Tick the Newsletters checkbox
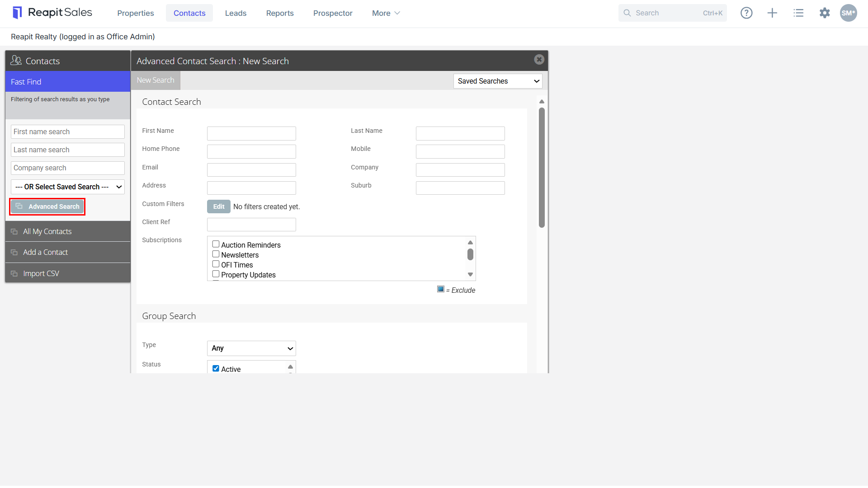868x488 pixels. pyautogui.click(x=216, y=254)
